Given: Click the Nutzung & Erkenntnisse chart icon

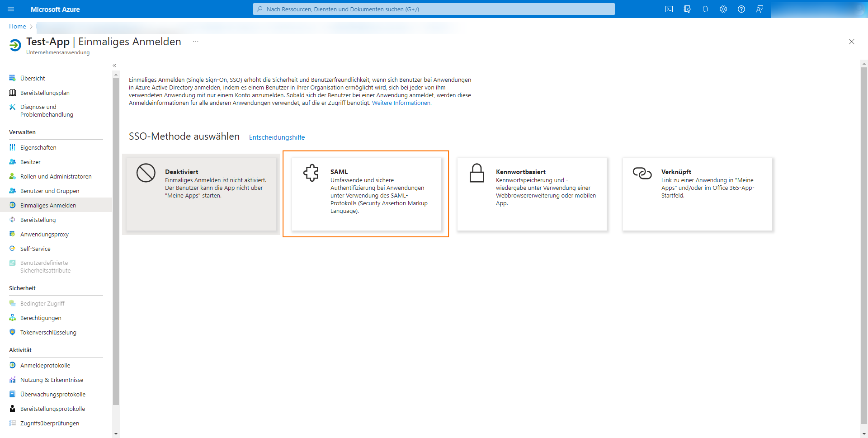Looking at the screenshot, I should (12, 380).
